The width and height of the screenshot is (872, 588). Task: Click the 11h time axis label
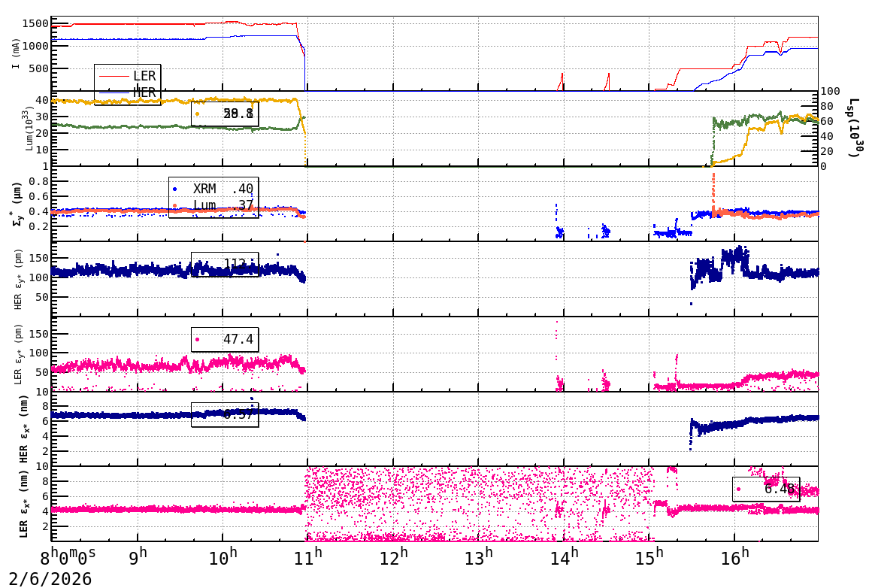point(307,557)
